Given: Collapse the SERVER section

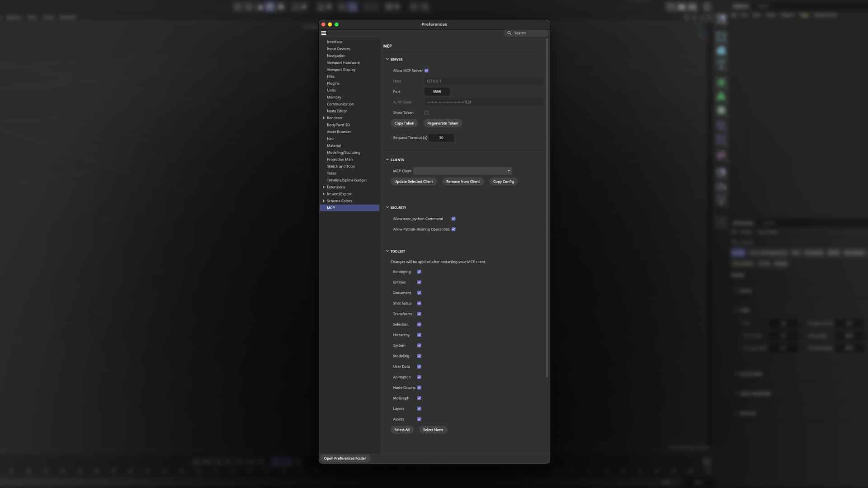Looking at the screenshot, I should (387, 59).
